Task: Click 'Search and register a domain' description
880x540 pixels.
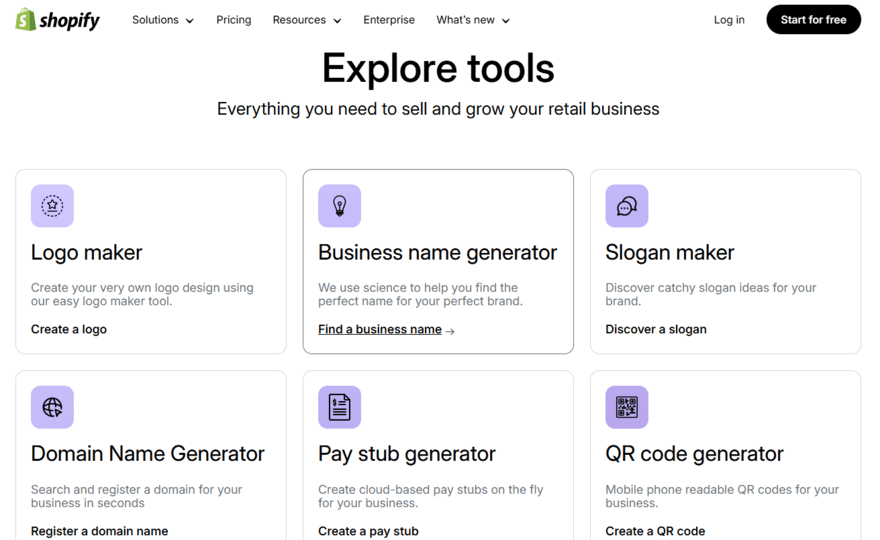Action: 136,496
